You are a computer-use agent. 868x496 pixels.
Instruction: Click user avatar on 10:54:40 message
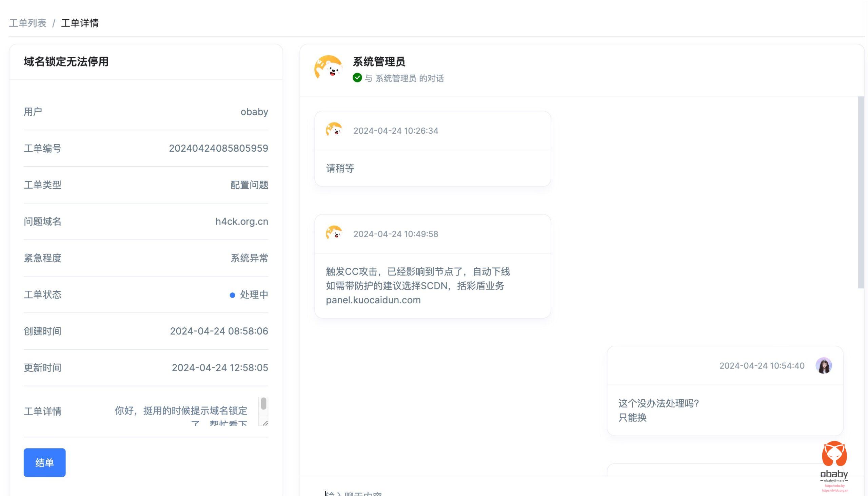823,365
